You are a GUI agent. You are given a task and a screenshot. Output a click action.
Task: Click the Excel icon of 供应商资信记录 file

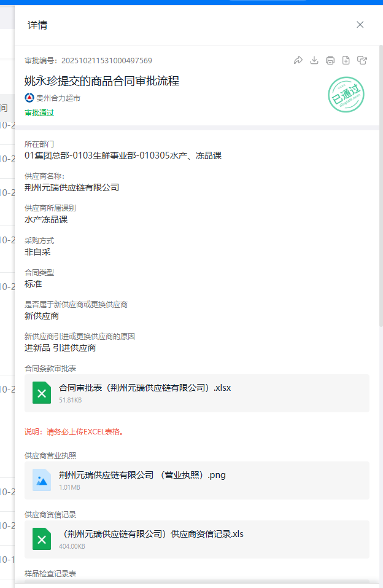tap(42, 539)
